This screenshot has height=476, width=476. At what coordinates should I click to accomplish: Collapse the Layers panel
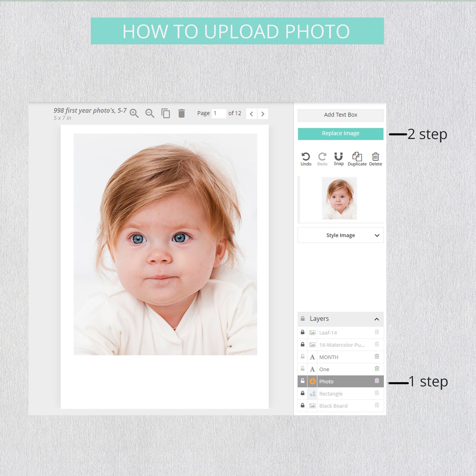377,319
